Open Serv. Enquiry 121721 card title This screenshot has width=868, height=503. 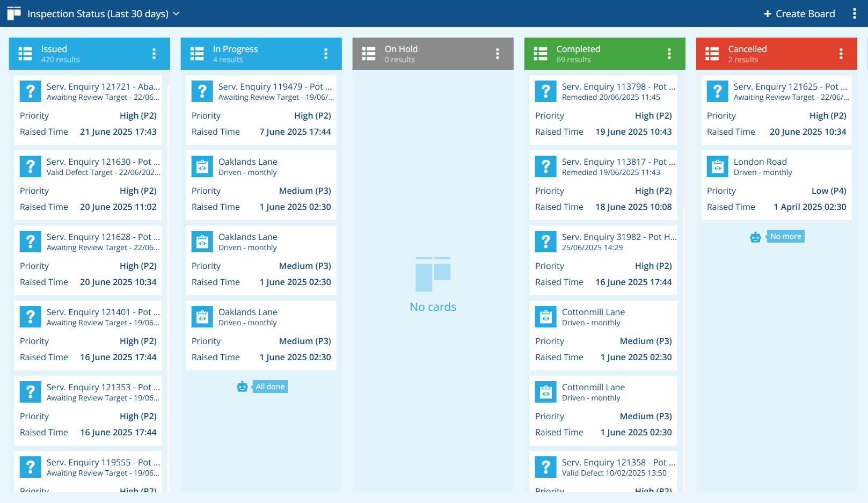pyautogui.click(x=103, y=86)
